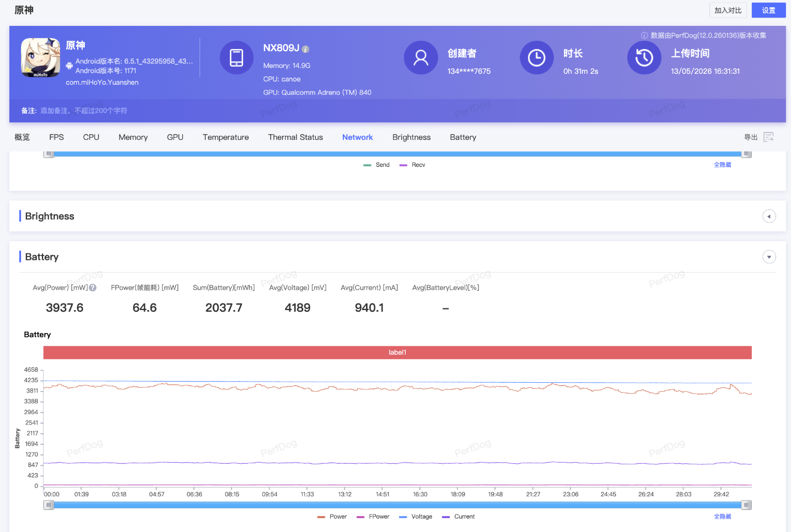Click the 导出 export link
The image size is (791, 532).
pyautogui.click(x=751, y=137)
